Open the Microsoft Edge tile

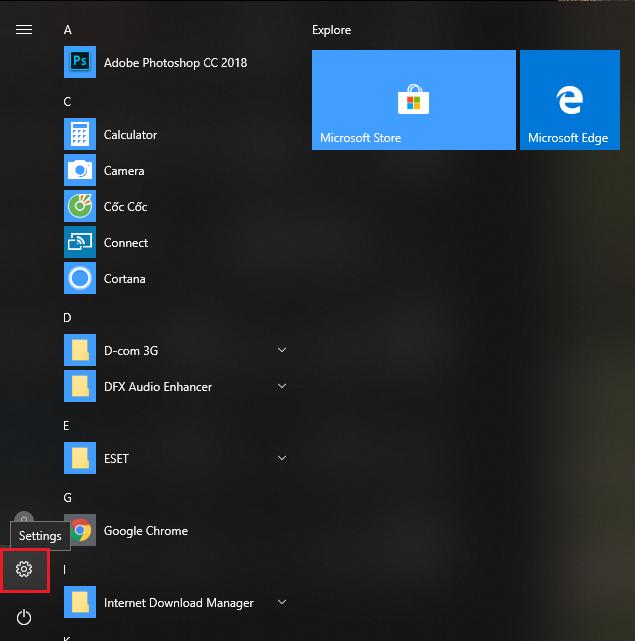point(570,100)
